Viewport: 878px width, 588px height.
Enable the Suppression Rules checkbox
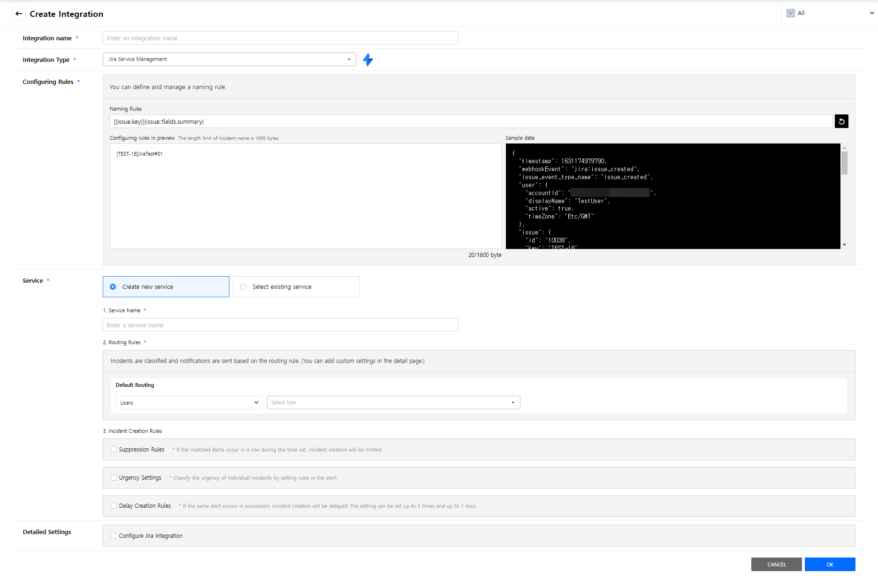click(114, 449)
